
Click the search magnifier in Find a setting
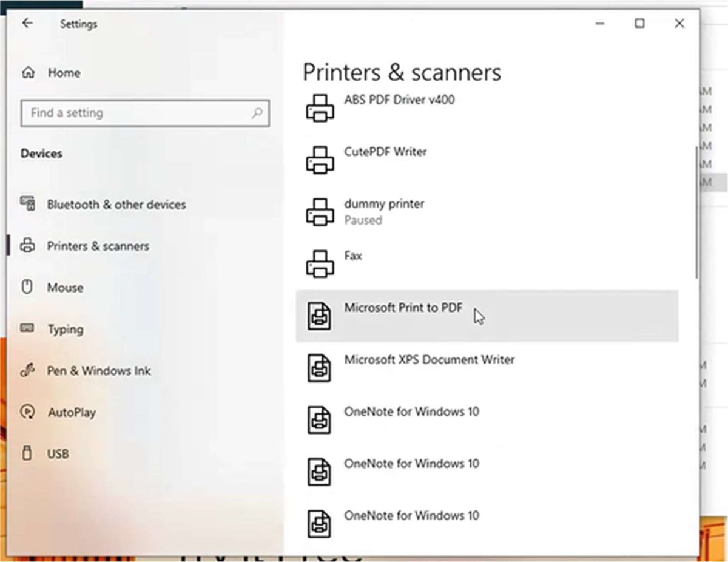257,113
